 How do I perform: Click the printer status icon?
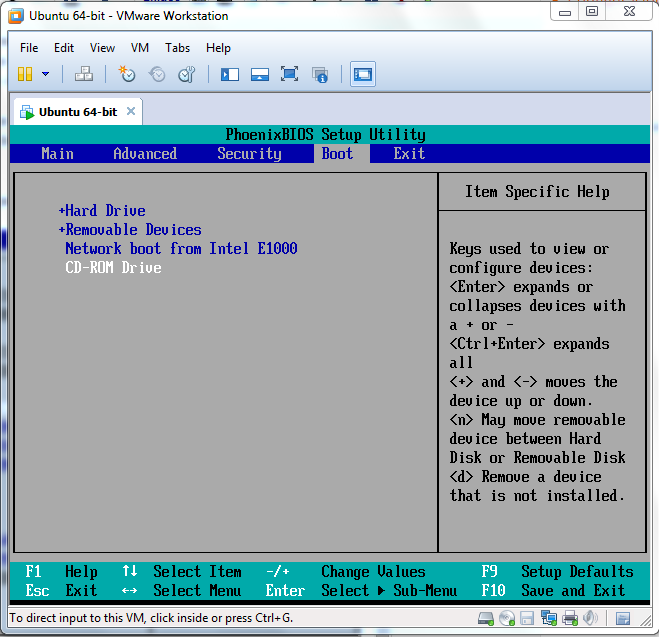[x=570, y=618]
